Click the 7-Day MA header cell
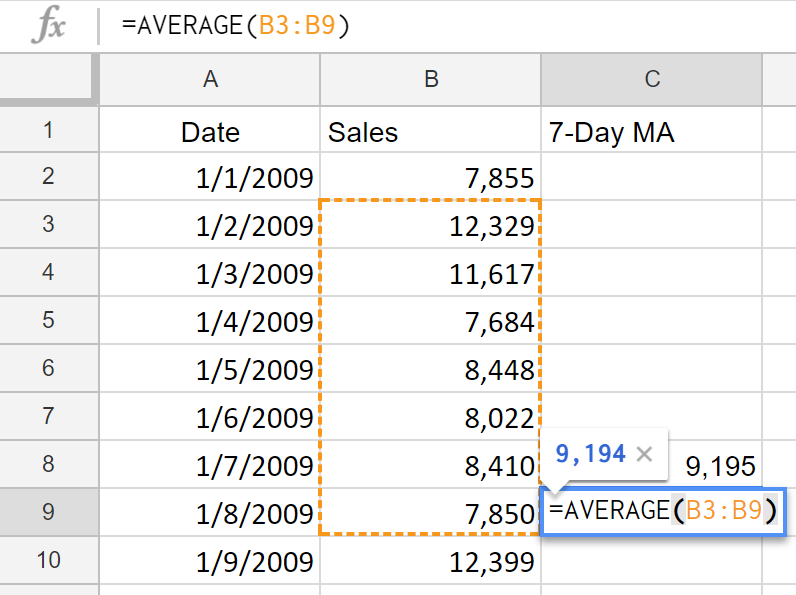The image size is (796, 595). click(x=652, y=132)
